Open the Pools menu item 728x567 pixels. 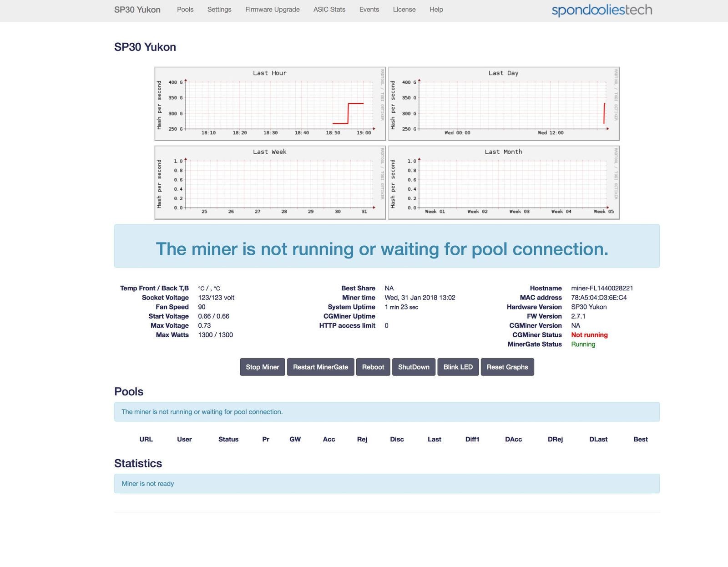click(x=185, y=10)
